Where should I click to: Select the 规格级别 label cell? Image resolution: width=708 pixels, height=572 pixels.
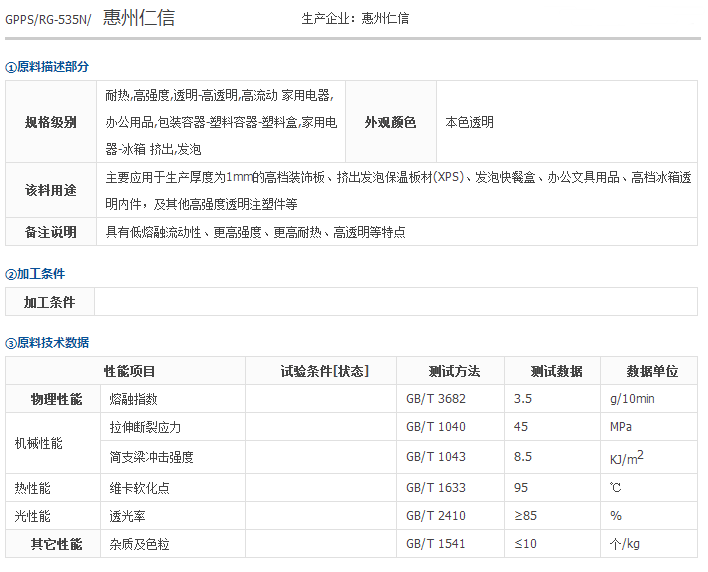click(x=51, y=122)
